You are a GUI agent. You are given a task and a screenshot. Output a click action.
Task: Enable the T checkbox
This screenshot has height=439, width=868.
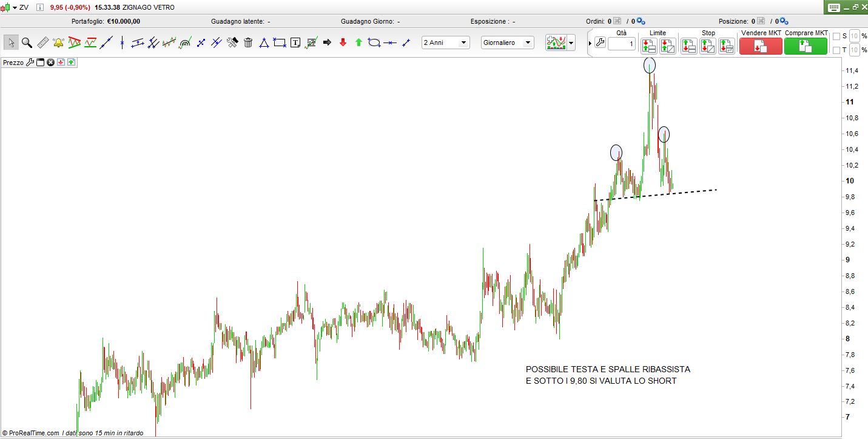(836, 50)
